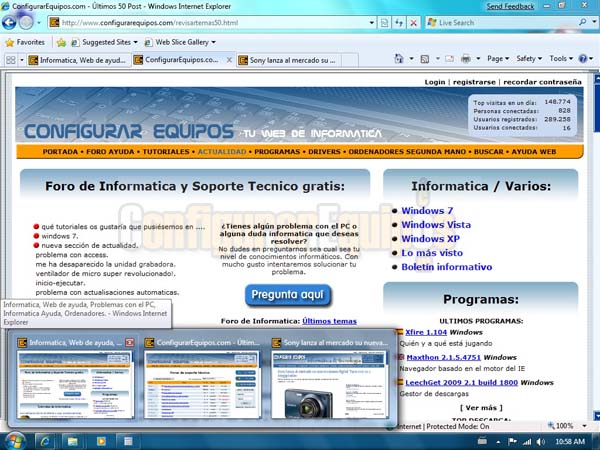This screenshot has width=600, height=450.
Task: Switch to Informatica, Web de ayud... tab
Action: pos(78,60)
